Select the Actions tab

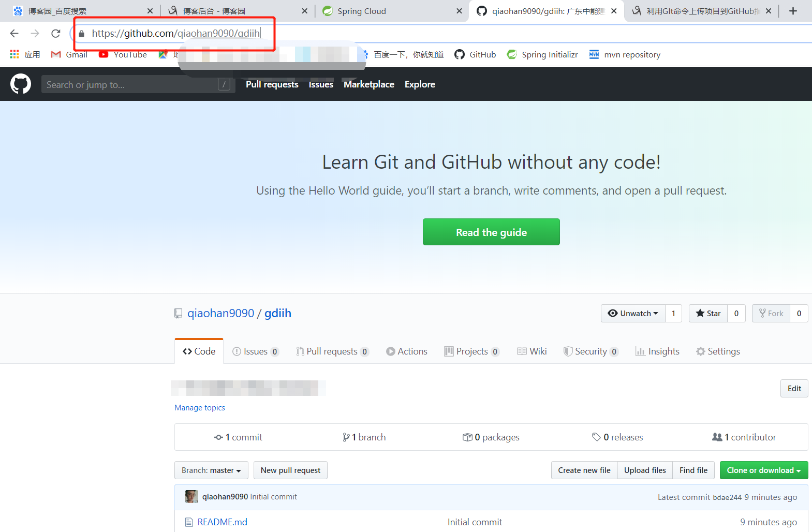(x=407, y=351)
